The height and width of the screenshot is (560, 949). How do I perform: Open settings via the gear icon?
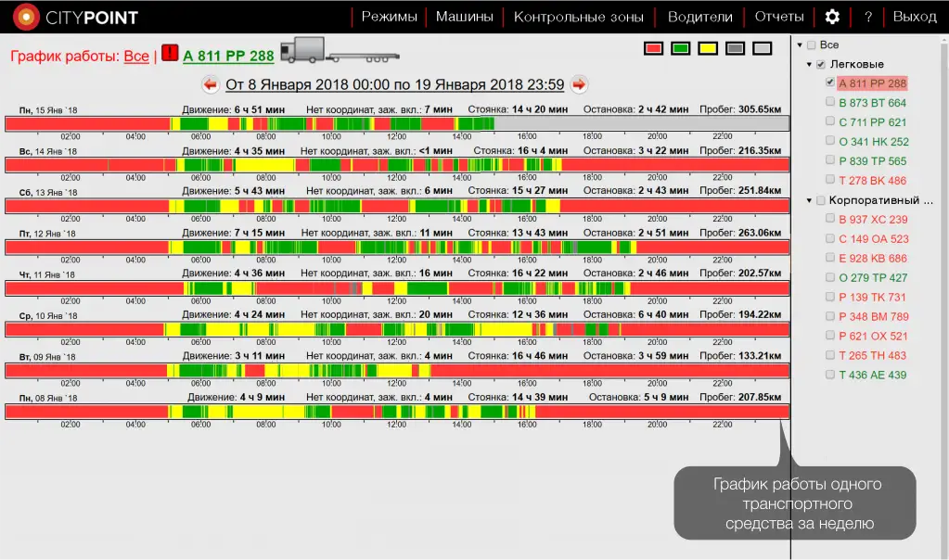click(832, 17)
